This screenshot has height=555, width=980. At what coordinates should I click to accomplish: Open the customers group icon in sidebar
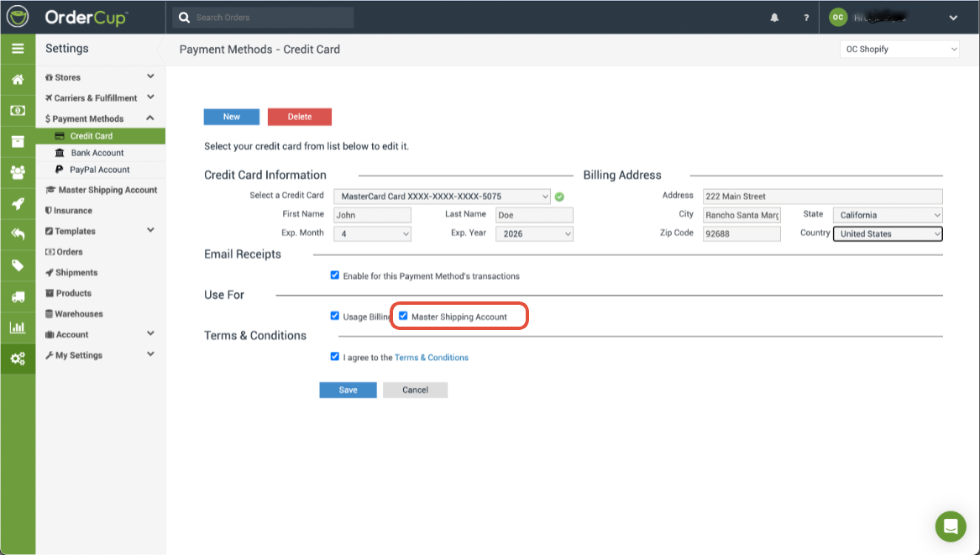pos(18,172)
